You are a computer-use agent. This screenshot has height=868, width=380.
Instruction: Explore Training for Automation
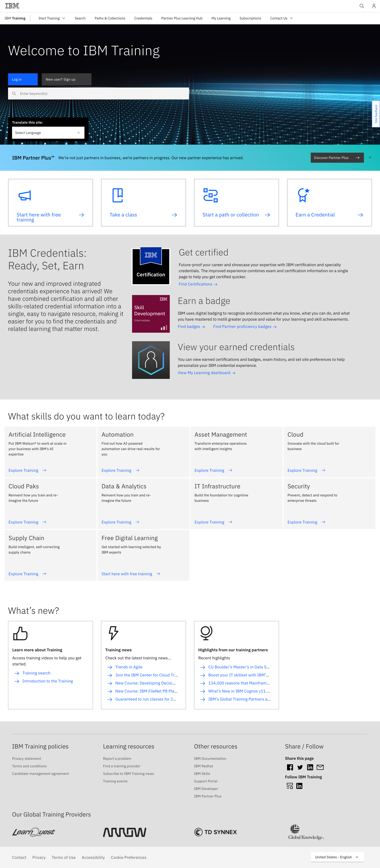coord(120,470)
